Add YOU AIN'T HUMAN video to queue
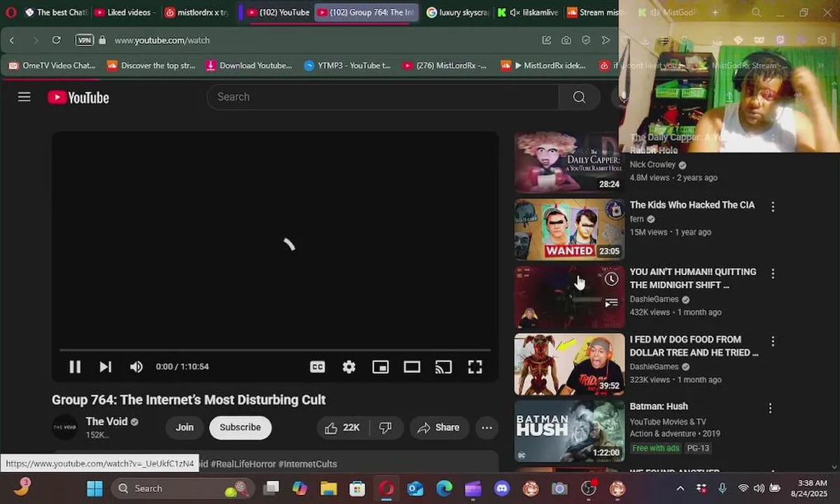 tap(611, 303)
